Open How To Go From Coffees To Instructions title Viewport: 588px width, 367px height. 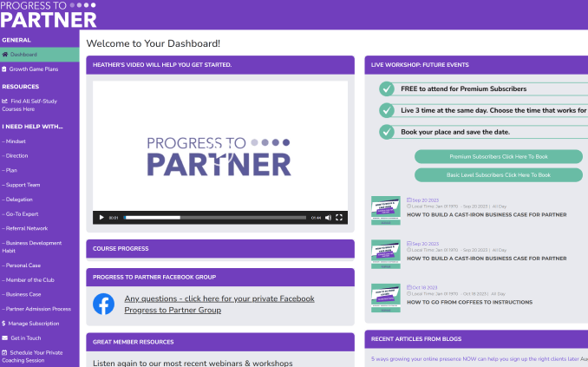[x=469, y=302]
